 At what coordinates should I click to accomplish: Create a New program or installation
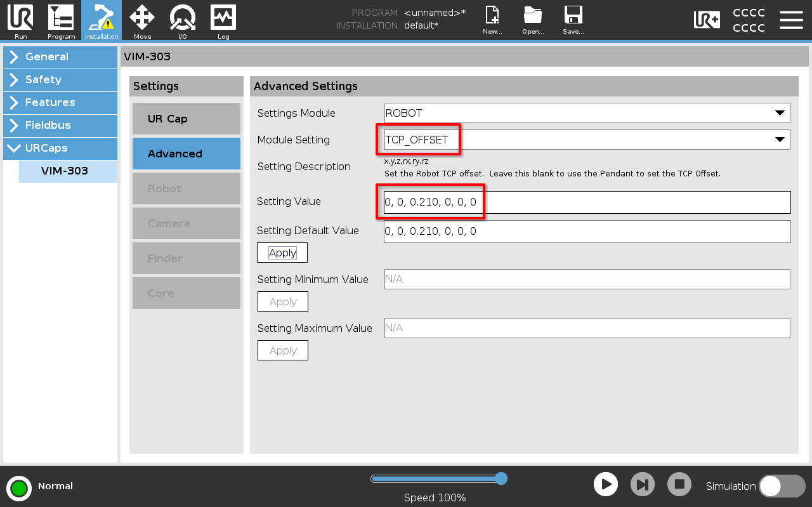(492, 20)
